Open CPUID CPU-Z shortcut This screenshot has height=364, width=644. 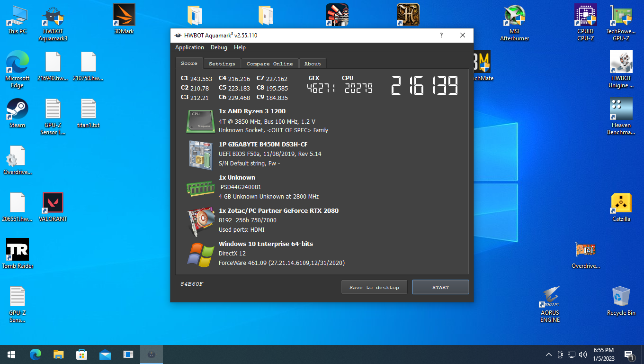(586, 23)
